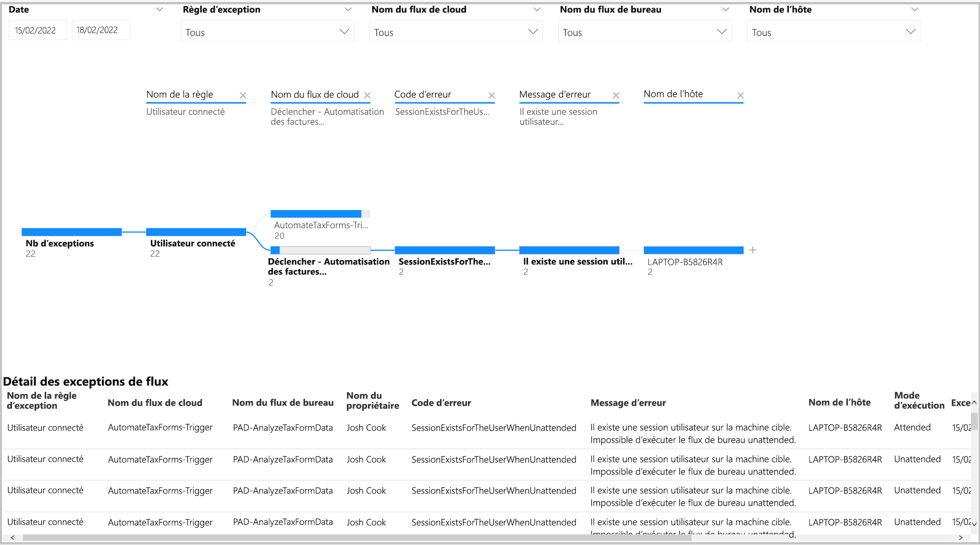Remove the Nom de l'hôte level
Viewport: 980px width, 545px height.
point(740,96)
